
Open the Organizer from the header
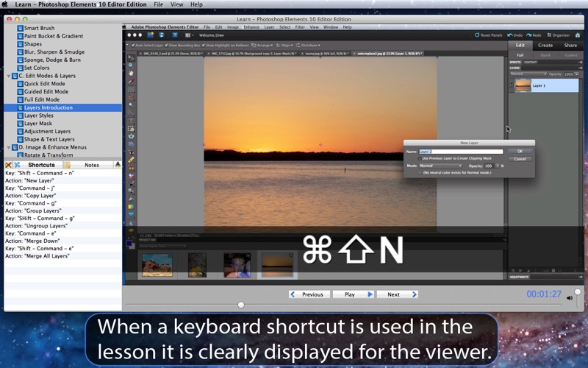pos(559,35)
